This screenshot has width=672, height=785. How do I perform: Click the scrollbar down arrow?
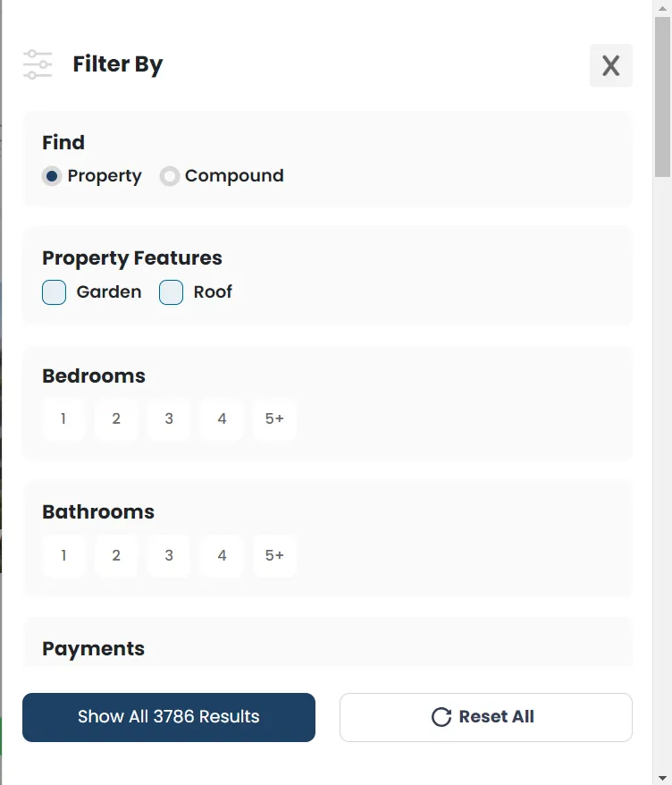[x=662, y=778]
